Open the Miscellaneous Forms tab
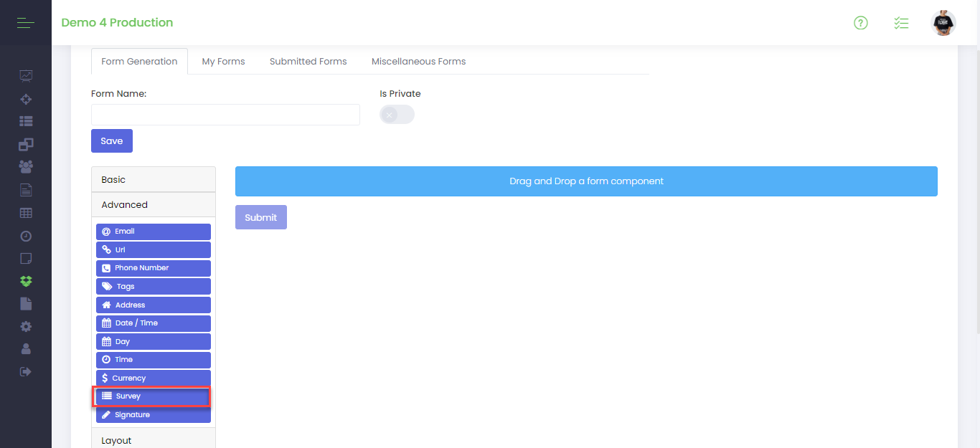Screen dimensions: 980x448 pos(419,62)
